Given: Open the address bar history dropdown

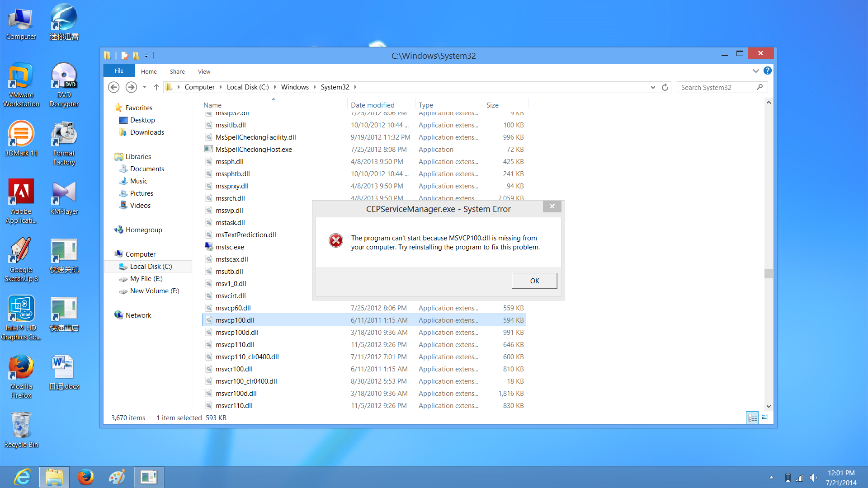Looking at the screenshot, I should (653, 87).
